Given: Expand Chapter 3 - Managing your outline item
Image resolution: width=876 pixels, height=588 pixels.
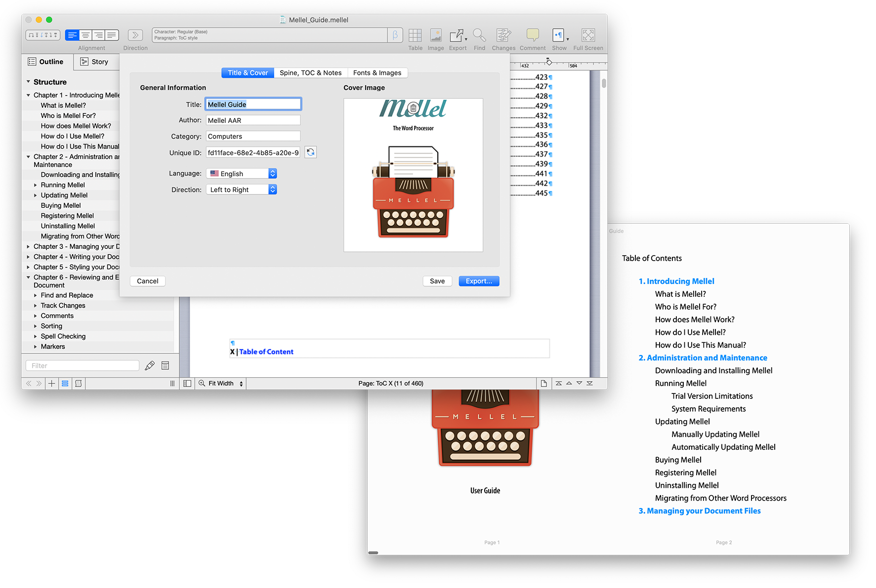Looking at the screenshot, I should pos(28,247).
